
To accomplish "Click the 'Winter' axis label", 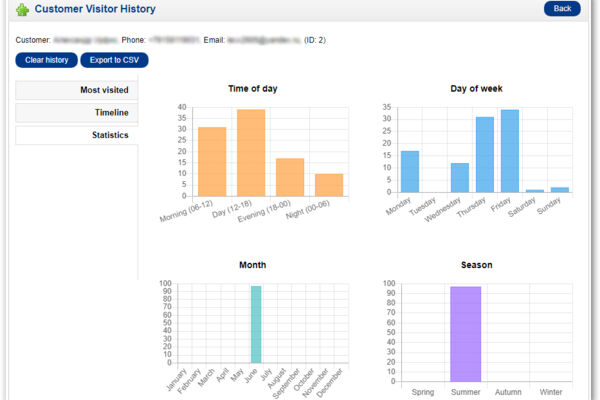I will point(551,392).
